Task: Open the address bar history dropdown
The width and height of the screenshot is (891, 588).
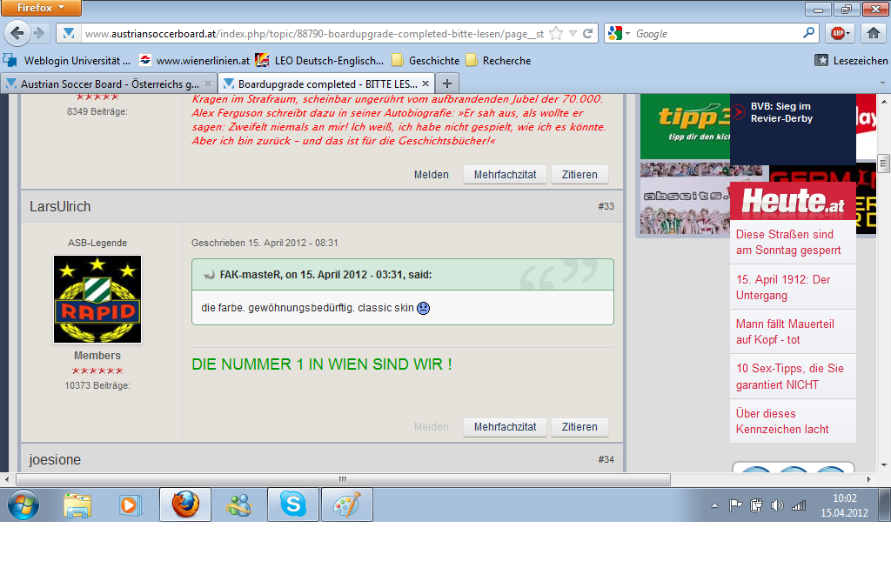Action: [x=573, y=34]
